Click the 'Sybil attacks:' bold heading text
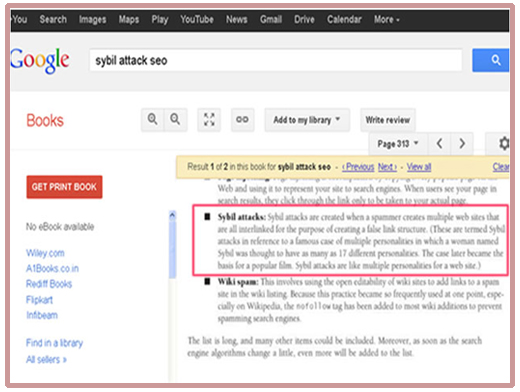Image resolution: width=520 pixels, height=392 pixels. (x=242, y=217)
